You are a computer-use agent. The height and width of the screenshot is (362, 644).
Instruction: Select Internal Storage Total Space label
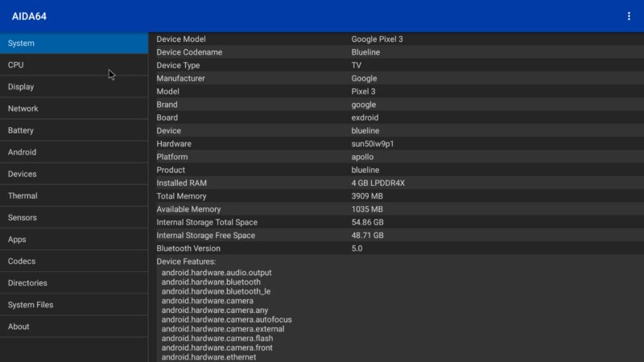(x=207, y=223)
